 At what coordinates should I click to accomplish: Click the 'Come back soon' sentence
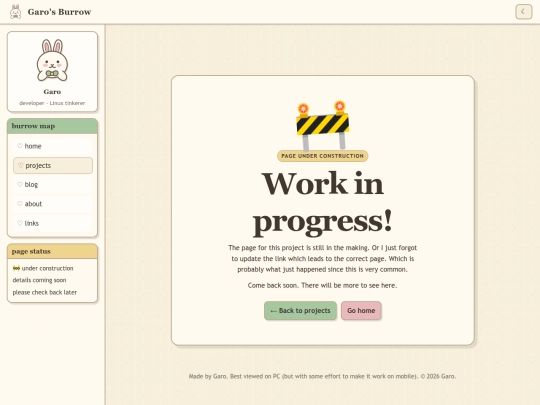click(x=322, y=285)
